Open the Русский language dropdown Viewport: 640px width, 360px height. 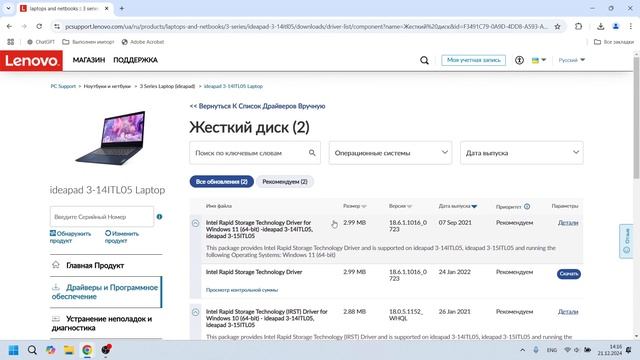pos(571,60)
